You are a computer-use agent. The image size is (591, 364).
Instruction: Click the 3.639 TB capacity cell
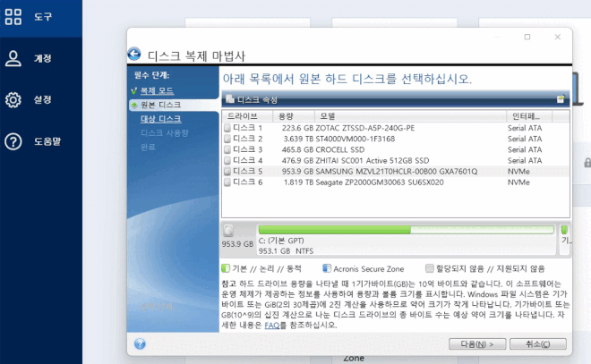pos(298,139)
